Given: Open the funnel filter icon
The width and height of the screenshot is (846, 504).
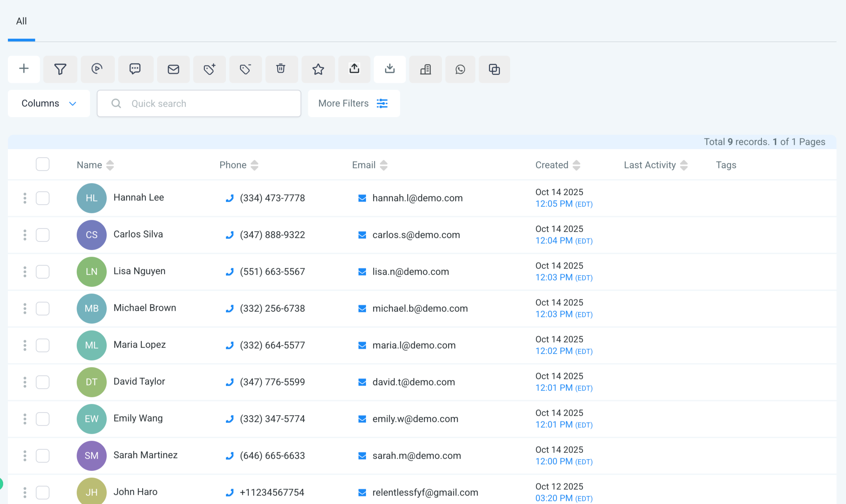Looking at the screenshot, I should (60, 69).
